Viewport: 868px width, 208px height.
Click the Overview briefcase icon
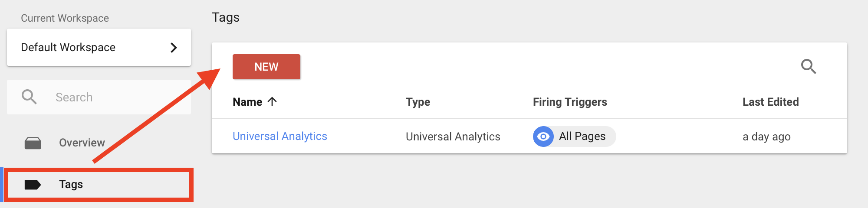(x=33, y=143)
